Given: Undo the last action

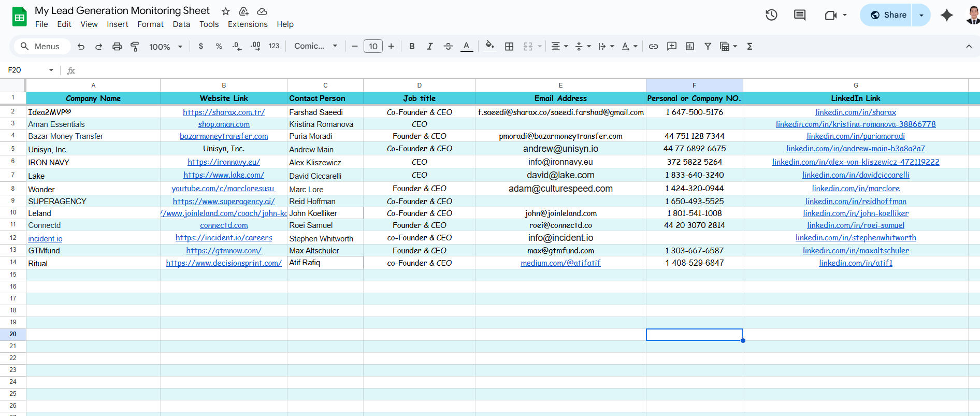Looking at the screenshot, I should point(81,47).
